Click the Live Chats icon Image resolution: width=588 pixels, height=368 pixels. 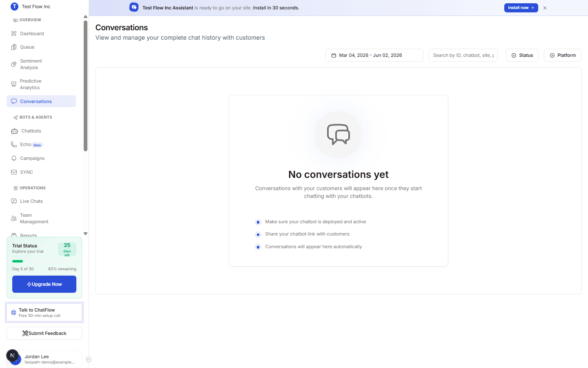(14, 201)
